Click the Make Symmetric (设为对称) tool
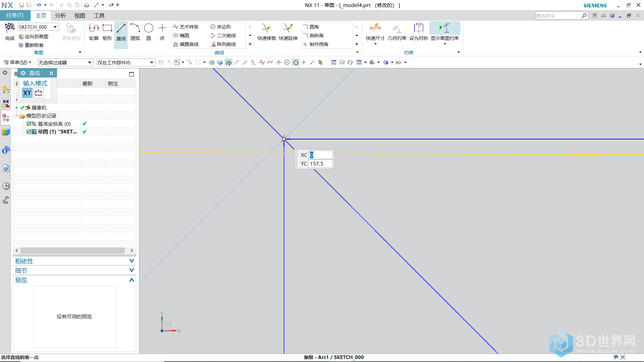 tap(419, 32)
